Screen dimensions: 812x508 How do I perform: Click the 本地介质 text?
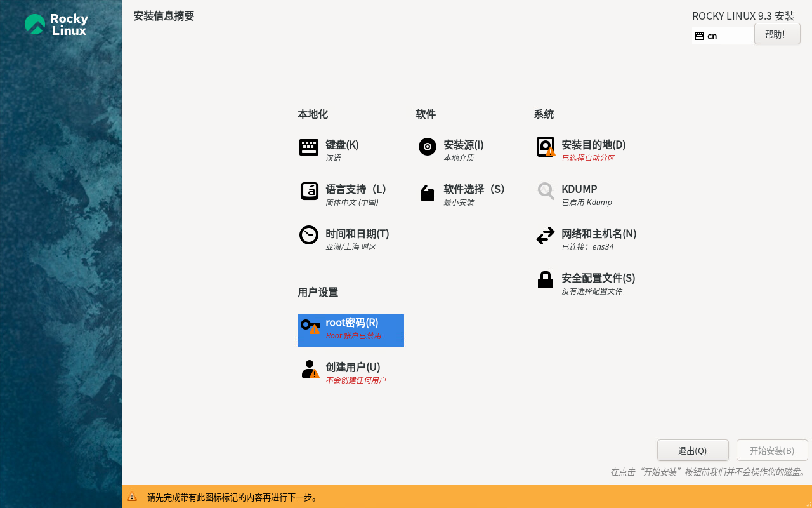[x=459, y=158]
